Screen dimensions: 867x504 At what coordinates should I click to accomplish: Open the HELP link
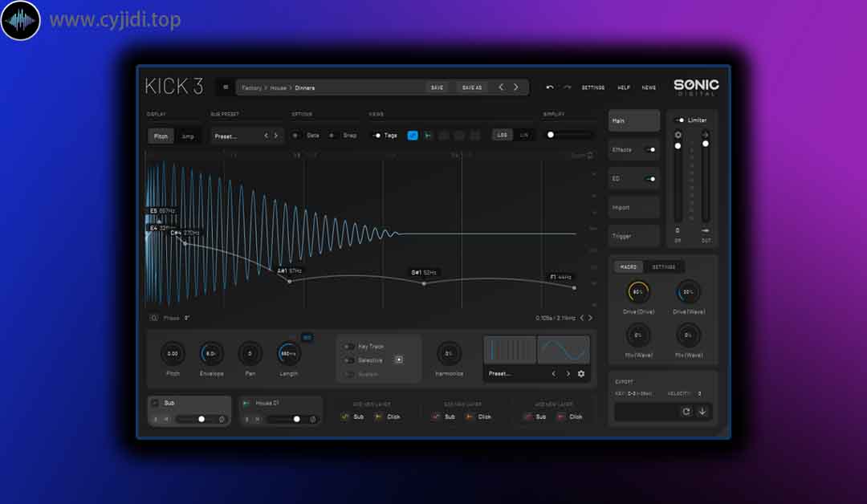(624, 87)
